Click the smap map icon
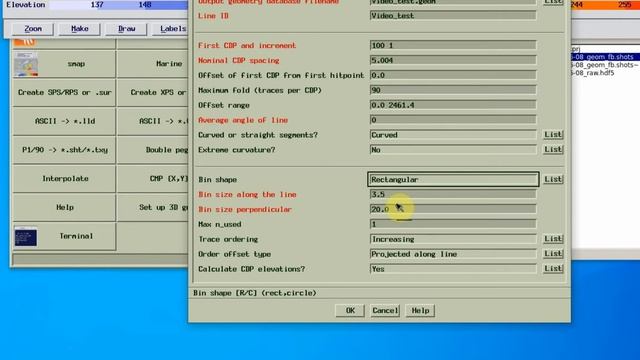 26,64
